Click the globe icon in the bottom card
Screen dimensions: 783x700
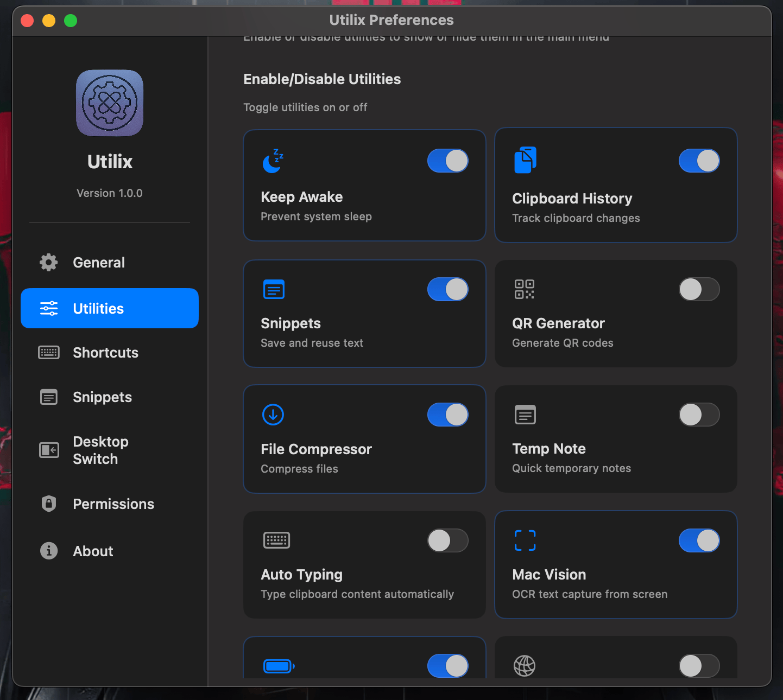(525, 666)
